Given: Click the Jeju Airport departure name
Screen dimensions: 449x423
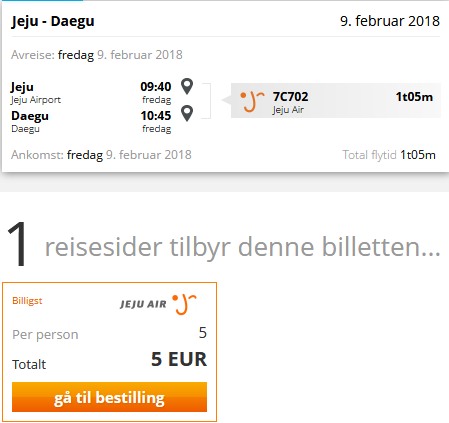Looking at the screenshot, I should tap(36, 100).
